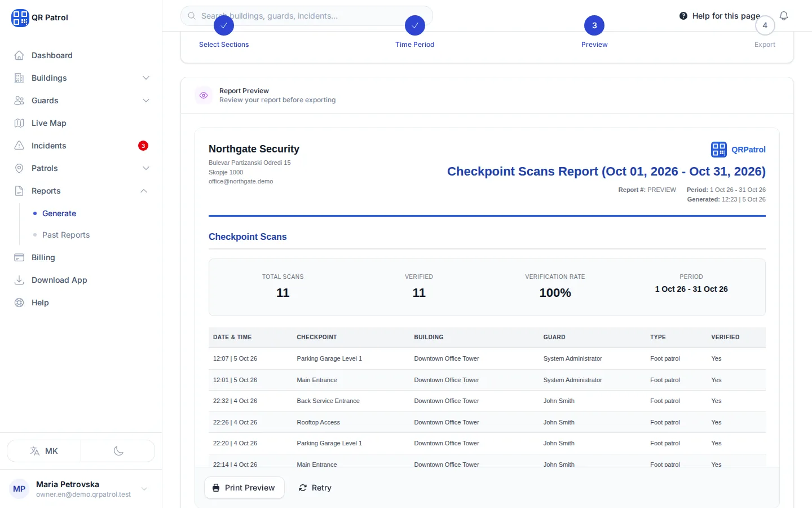The height and width of the screenshot is (508, 812).
Task: Expand the Patrols submenu chevron
Action: pyautogui.click(x=146, y=168)
